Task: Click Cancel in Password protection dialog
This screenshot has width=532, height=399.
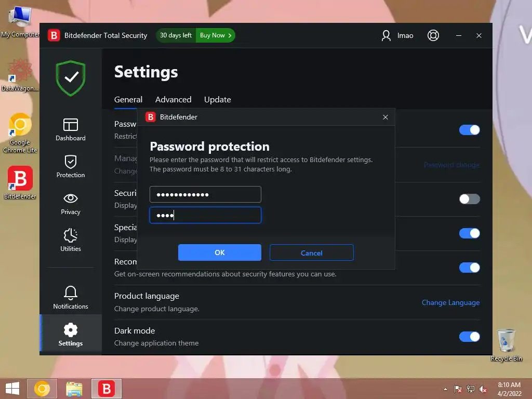Action: [x=312, y=253]
